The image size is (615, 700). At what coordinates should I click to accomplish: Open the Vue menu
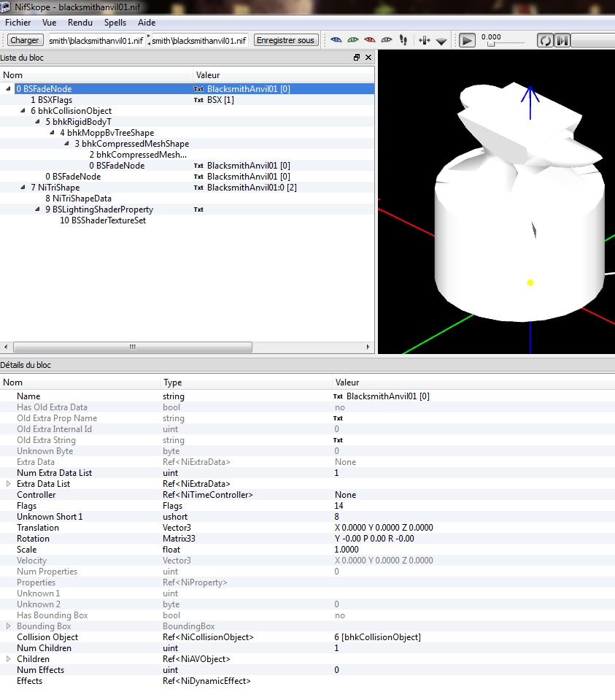point(49,23)
